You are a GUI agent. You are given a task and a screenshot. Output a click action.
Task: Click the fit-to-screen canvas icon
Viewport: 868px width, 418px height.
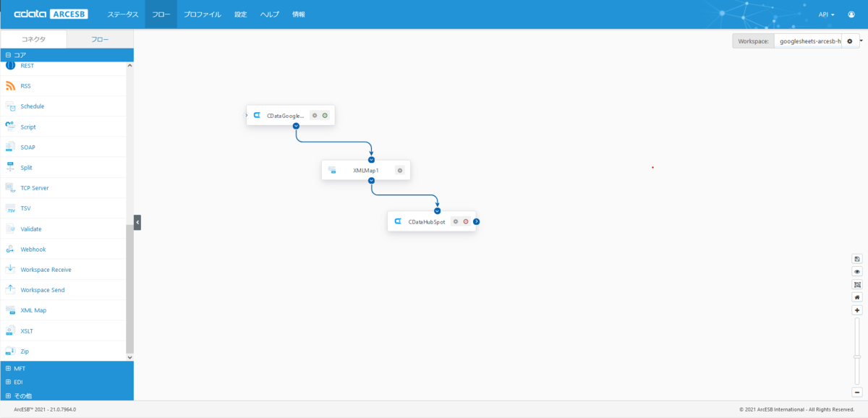[857, 284]
